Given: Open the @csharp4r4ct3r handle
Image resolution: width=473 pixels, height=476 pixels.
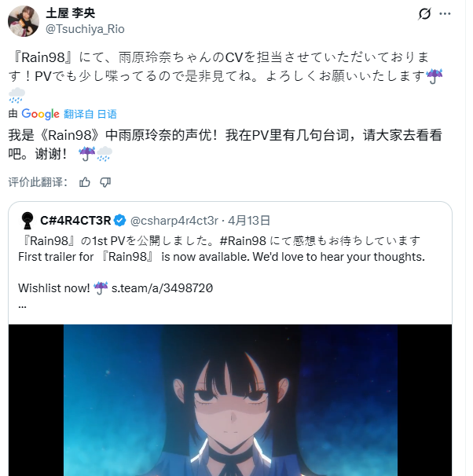Looking at the screenshot, I should pos(174,221).
